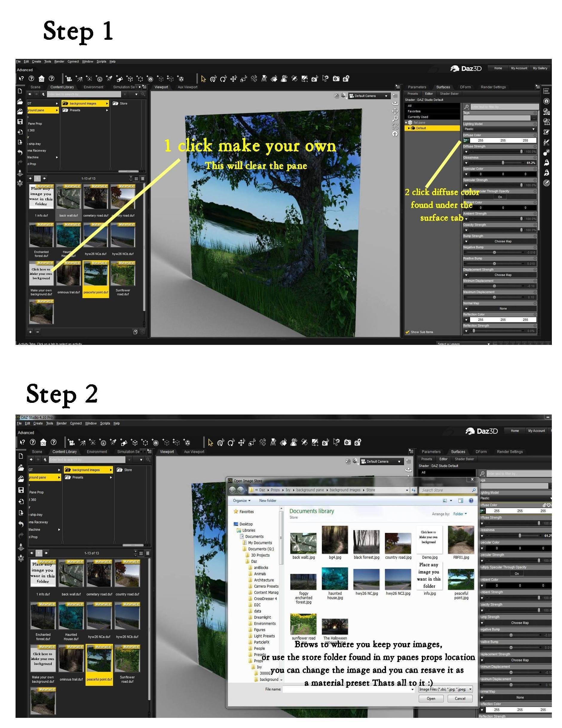Open Organize dropdown in file dialog
The height and width of the screenshot is (728, 562).
(x=242, y=501)
